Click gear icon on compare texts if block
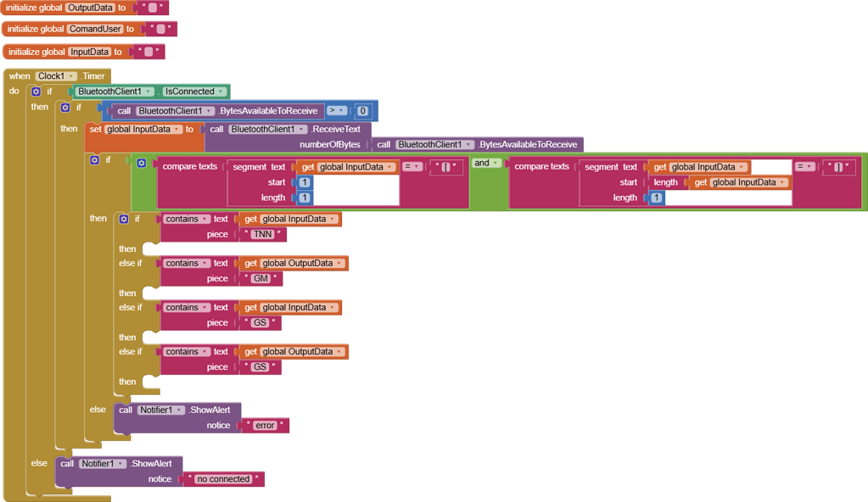Screen dimensions: 868x502 [x=95, y=160]
